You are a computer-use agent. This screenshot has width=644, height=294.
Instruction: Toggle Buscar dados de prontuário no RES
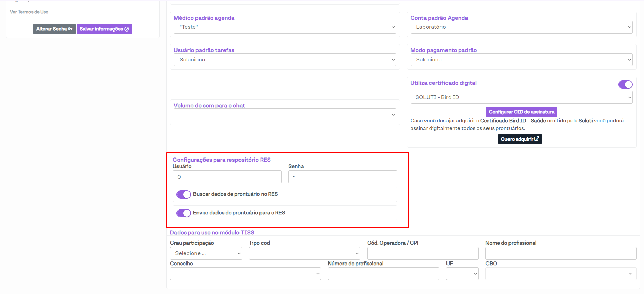(184, 194)
